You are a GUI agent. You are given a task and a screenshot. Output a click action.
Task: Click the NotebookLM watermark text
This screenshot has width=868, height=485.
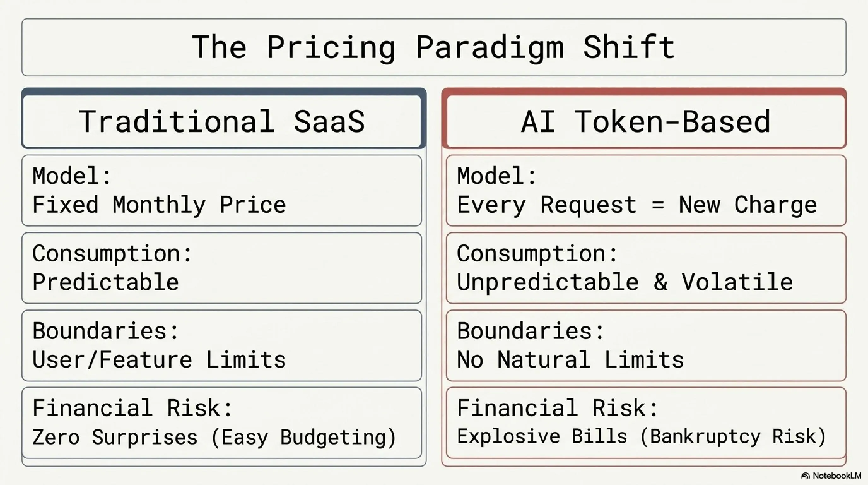point(837,476)
